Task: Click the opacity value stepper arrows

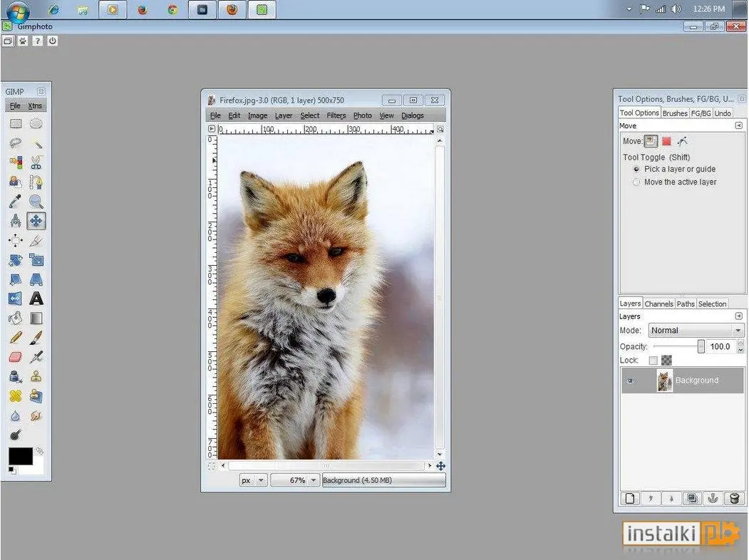Action: tap(740, 346)
